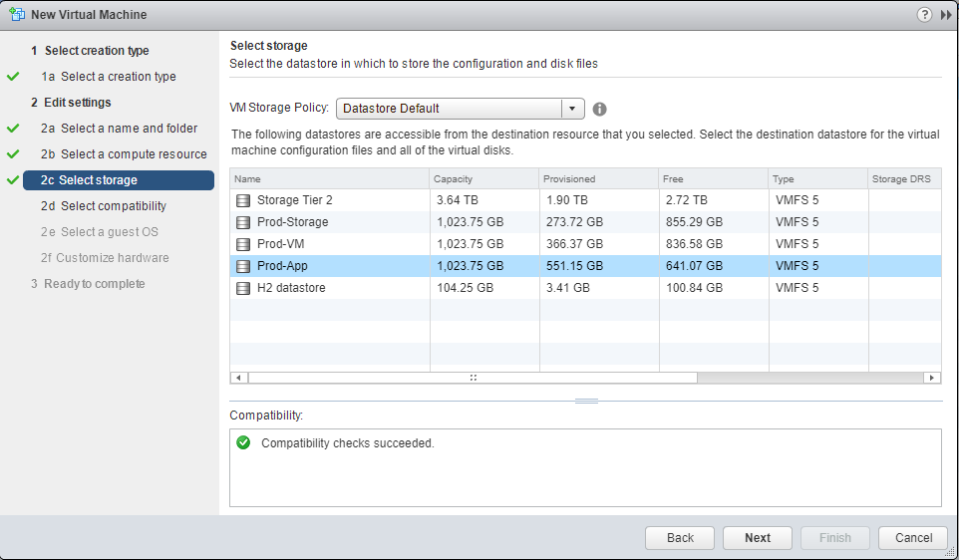Click the datastore table horizontal scrollbar thumb
This screenshot has width=959, height=560.
[x=473, y=378]
